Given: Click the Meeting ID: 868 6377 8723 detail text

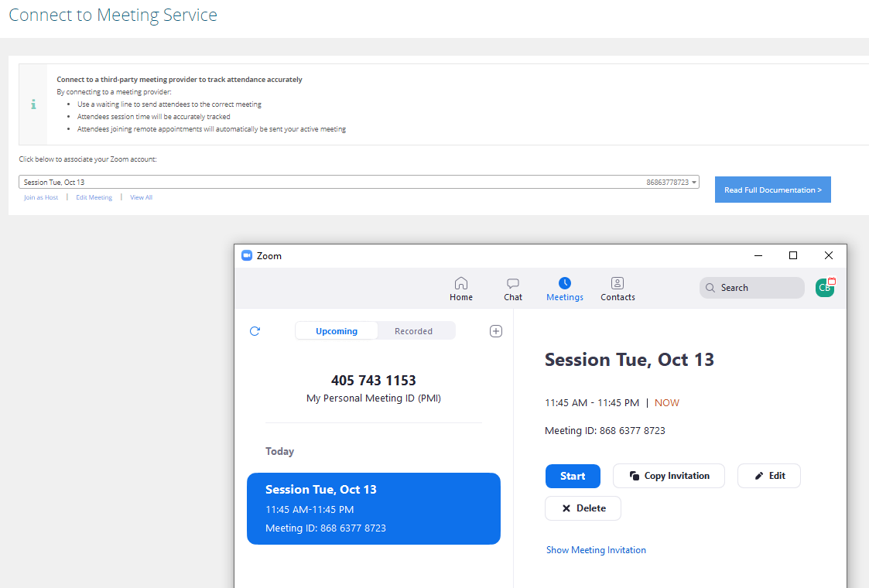Looking at the screenshot, I should point(604,431).
